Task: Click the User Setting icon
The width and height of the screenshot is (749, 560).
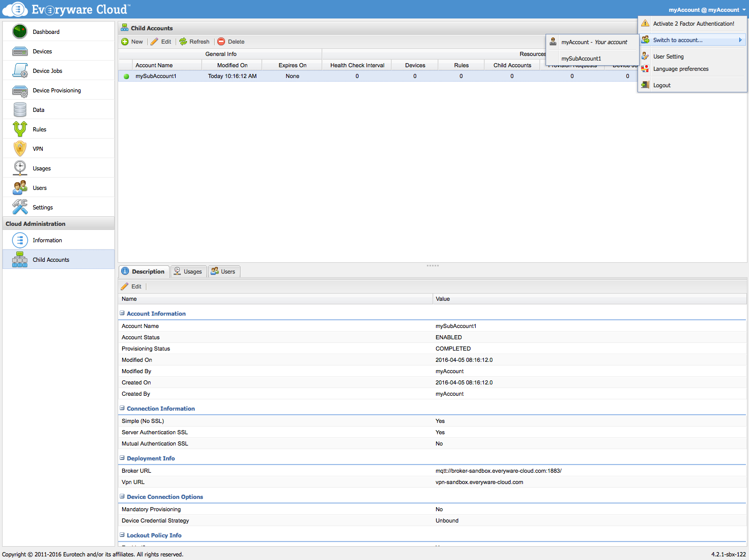Action: 645,56
